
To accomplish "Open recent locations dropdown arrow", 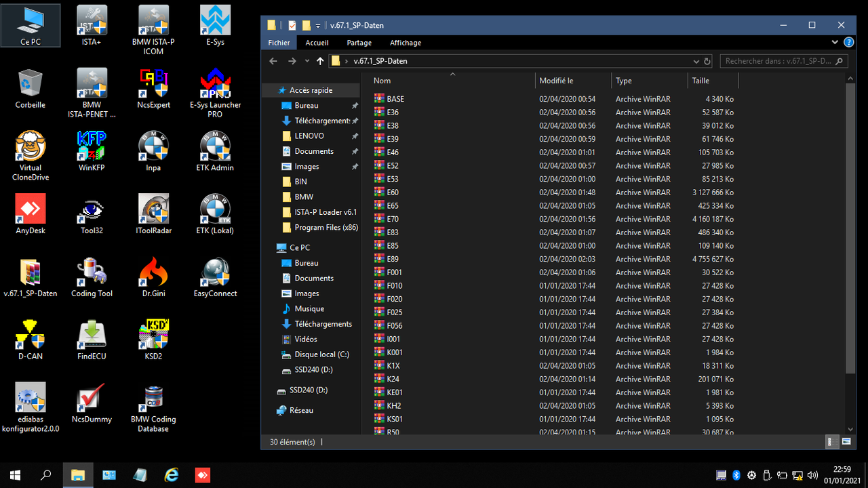I will click(x=307, y=61).
